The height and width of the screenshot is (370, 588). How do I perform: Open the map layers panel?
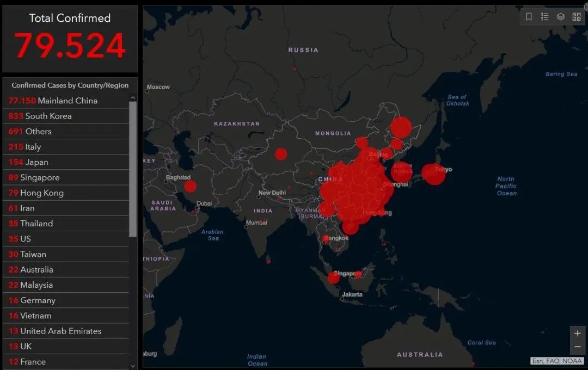(560, 17)
